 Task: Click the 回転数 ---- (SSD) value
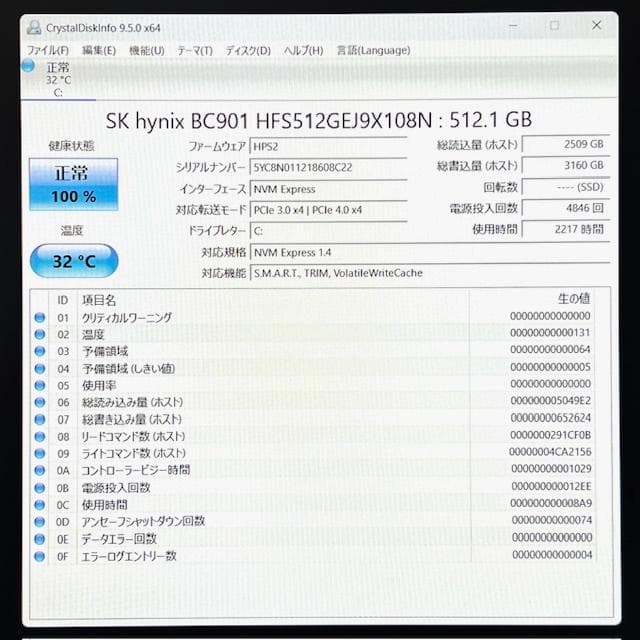click(566, 187)
